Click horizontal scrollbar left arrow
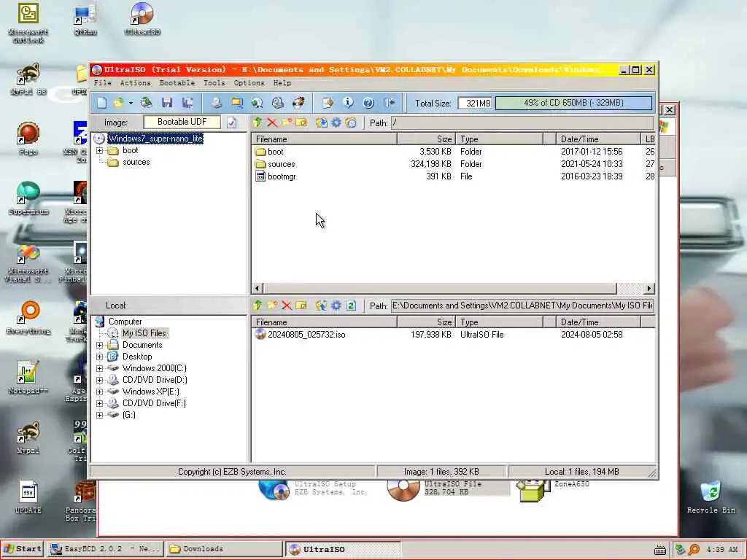 (x=258, y=288)
